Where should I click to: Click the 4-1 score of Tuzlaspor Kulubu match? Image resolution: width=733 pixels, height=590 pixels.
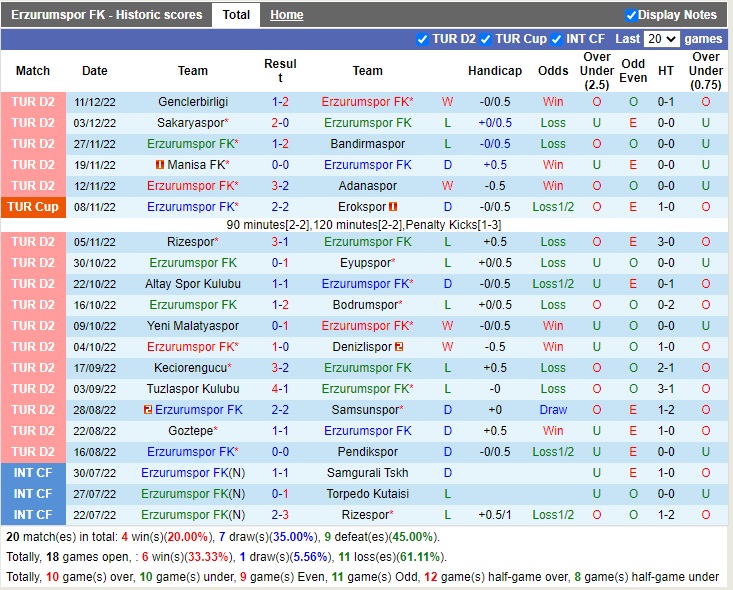click(x=280, y=389)
